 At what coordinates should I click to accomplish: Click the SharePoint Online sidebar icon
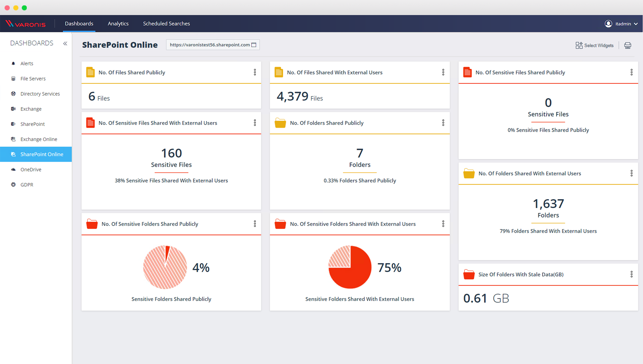pos(13,154)
